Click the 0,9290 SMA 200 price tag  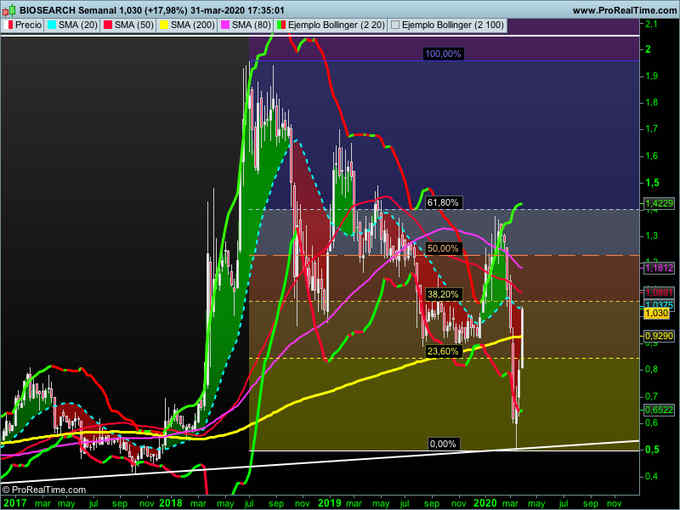click(x=659, y=336)
